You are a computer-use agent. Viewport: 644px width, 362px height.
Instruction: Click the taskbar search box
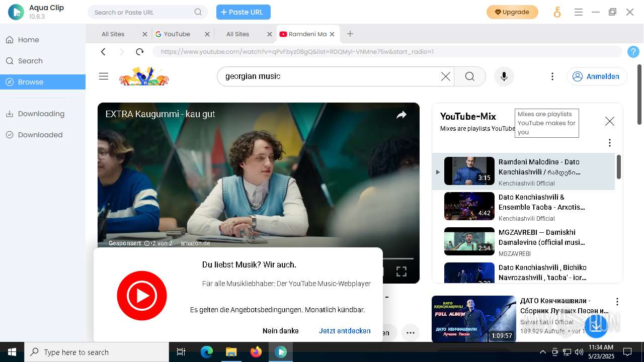[97, 352]
